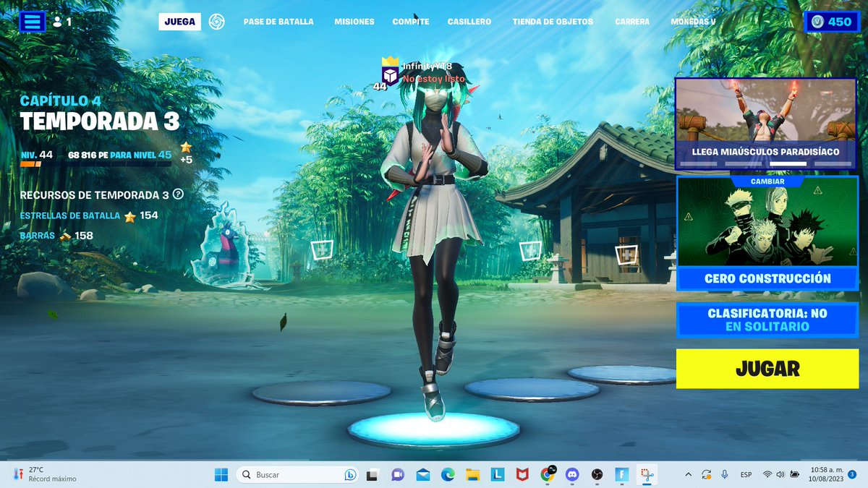Click the level XP progress bar
The width and height of the screenshot is (868, 488).
(96, 164)
